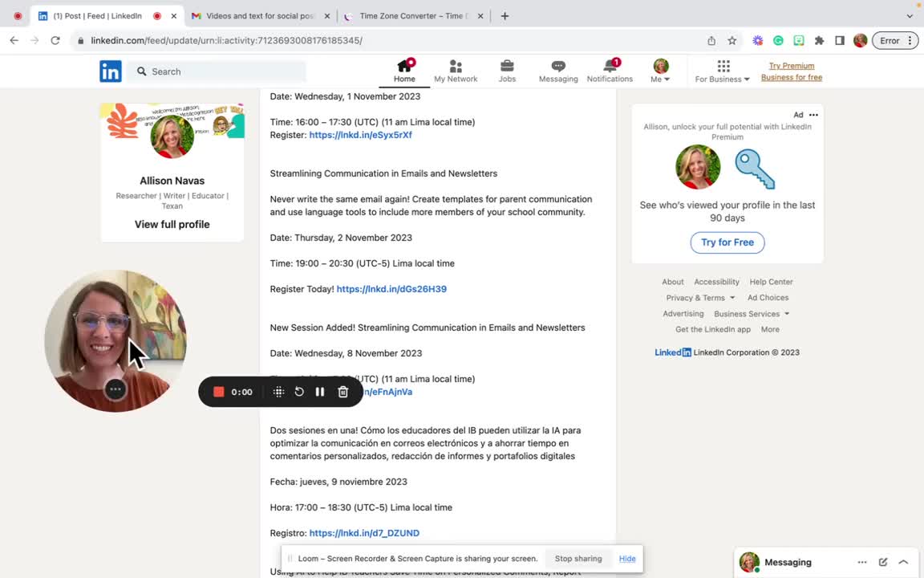Click View full profile

pyautogui.click(x=172, y=224)
